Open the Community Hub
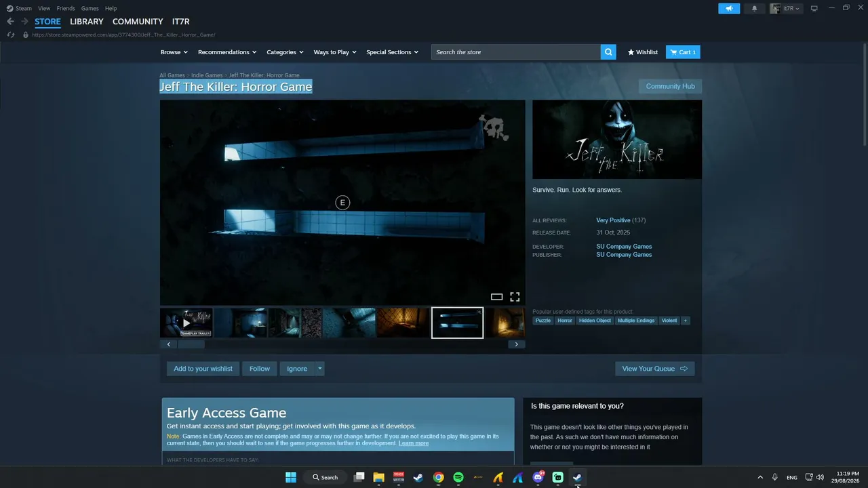This screenshot has height=488, width=868. pos(670,86)
